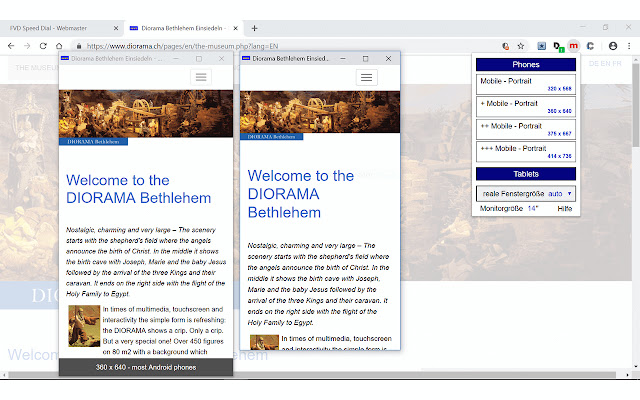This screenshot has height=400, width=640.
Task: Open the reale Fenstergröße auto dropdown
Action: [526, 193]
